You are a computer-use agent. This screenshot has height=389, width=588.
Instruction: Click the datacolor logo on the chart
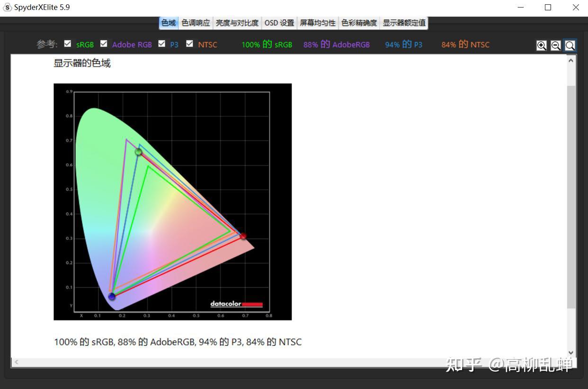[x=236, y=304]
